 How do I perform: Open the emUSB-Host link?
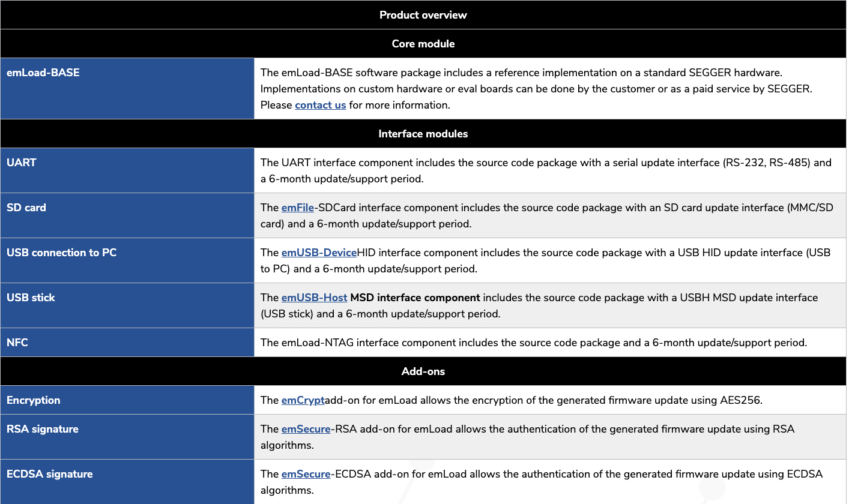pyautogui.click(x=314, y=298)
